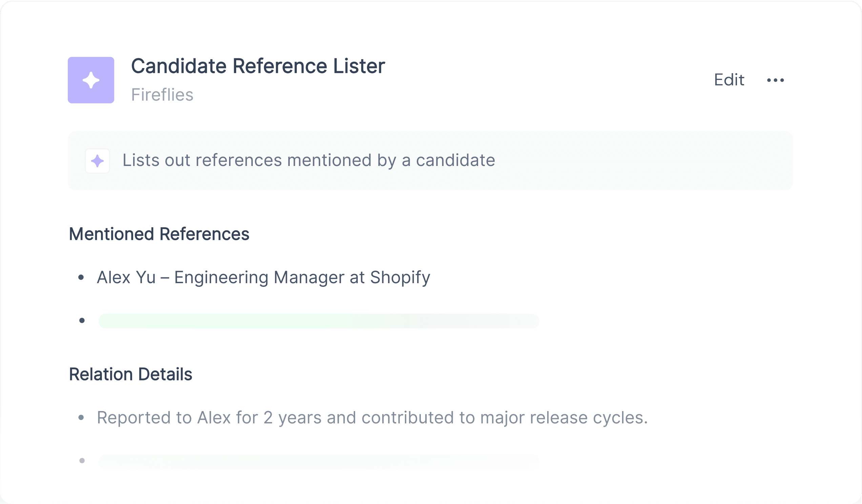Click the Mentioned References heading
862x504 pixels.
click(159, 234)
